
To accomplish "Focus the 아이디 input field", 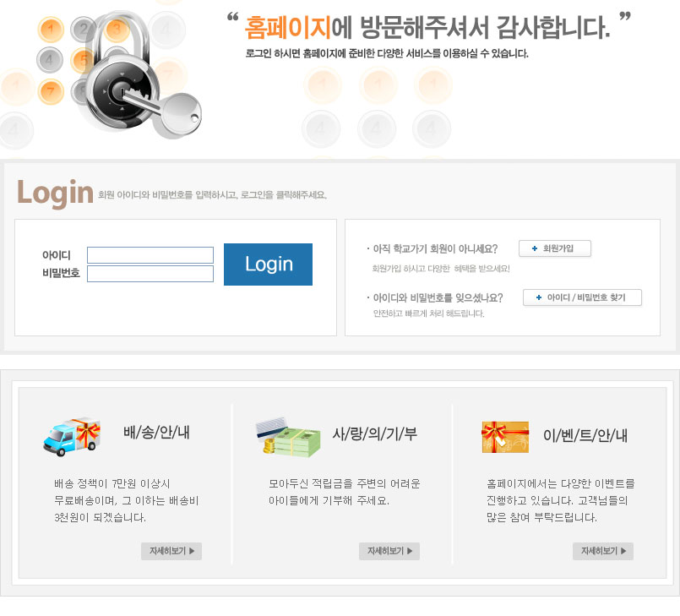I will coord(150,255).
